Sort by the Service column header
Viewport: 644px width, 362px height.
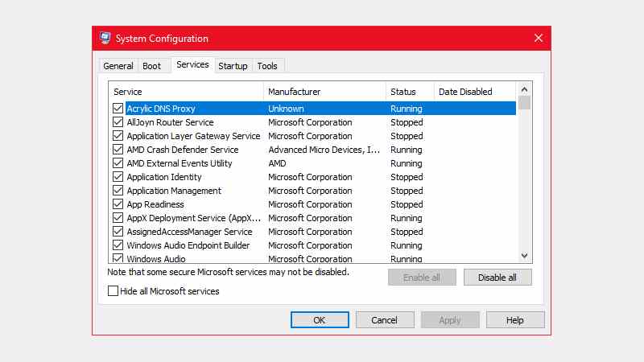(186, 92)
